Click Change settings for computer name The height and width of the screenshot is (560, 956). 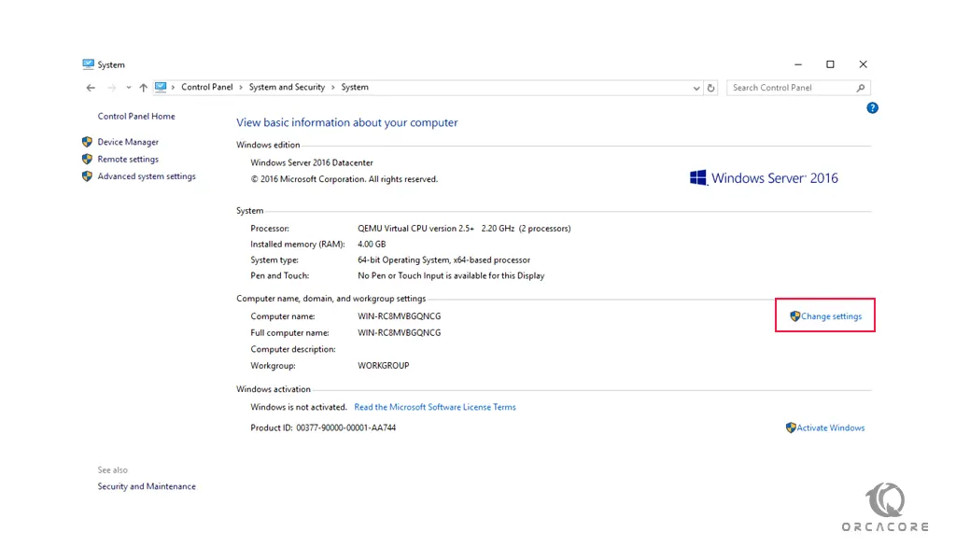pos(832,316)
